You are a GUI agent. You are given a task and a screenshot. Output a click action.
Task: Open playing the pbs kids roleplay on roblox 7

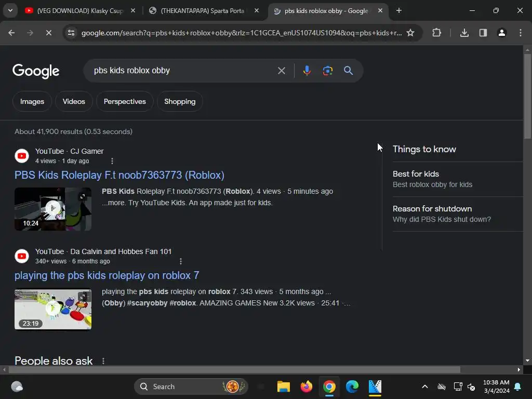[107, 275]
